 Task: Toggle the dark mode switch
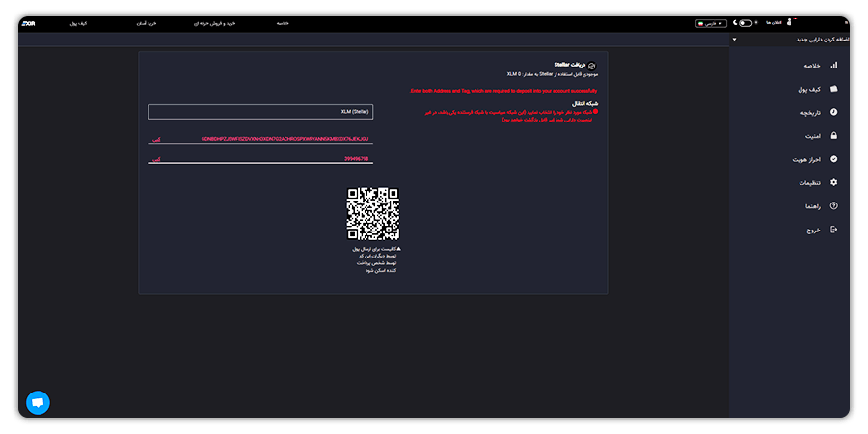pos(746,23)
